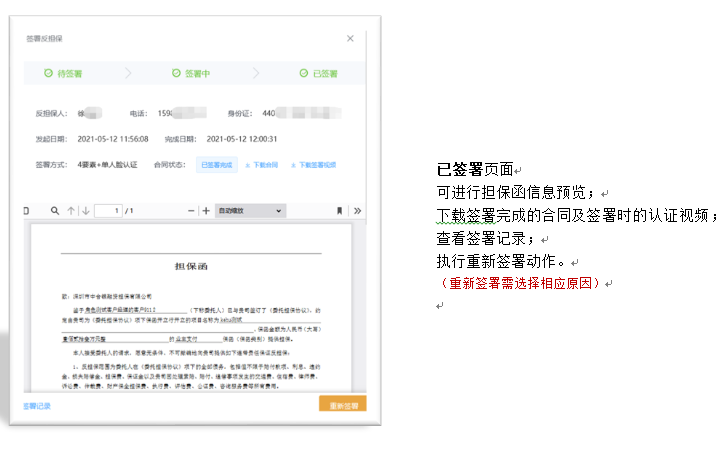
Task: Open more tools double-chevron in PDF toolbar
Action: pos(358,211)
